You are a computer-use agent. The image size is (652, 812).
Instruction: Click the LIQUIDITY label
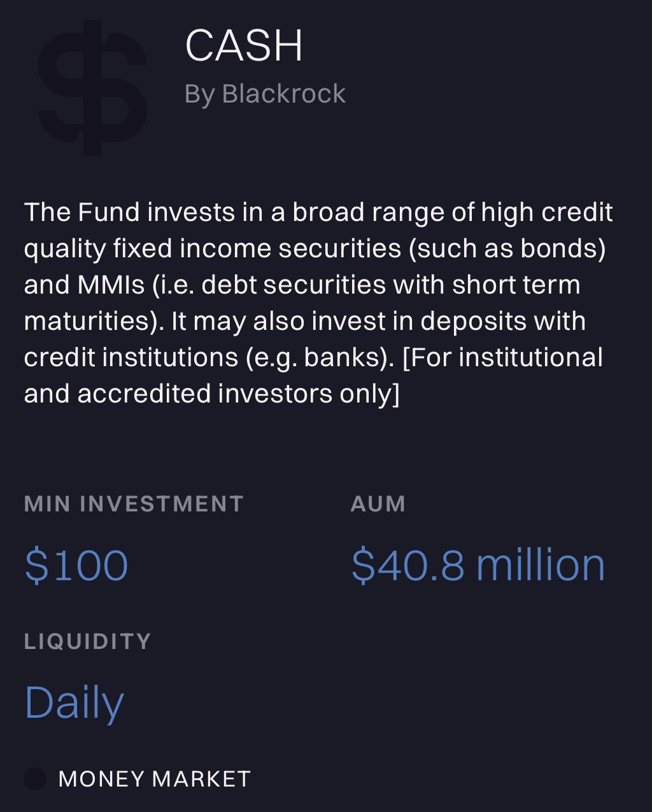(x=88, y=641)
